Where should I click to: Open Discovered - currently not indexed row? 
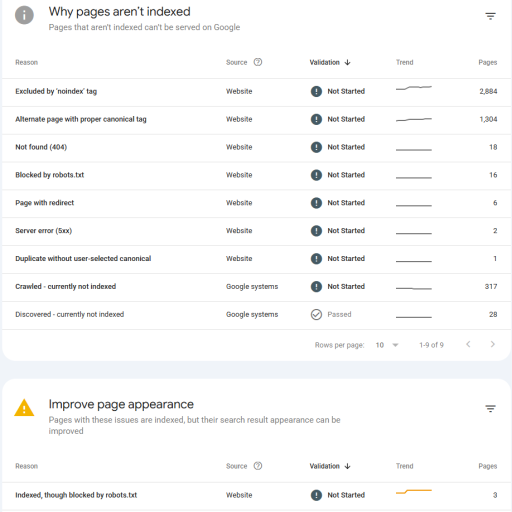click(256, 314)
